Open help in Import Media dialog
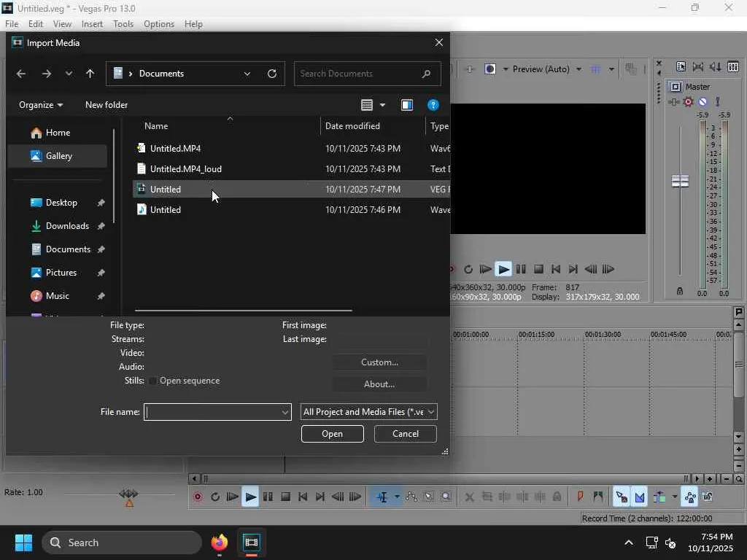This screenshot has width=747, height=560. (x=433, y=105)
